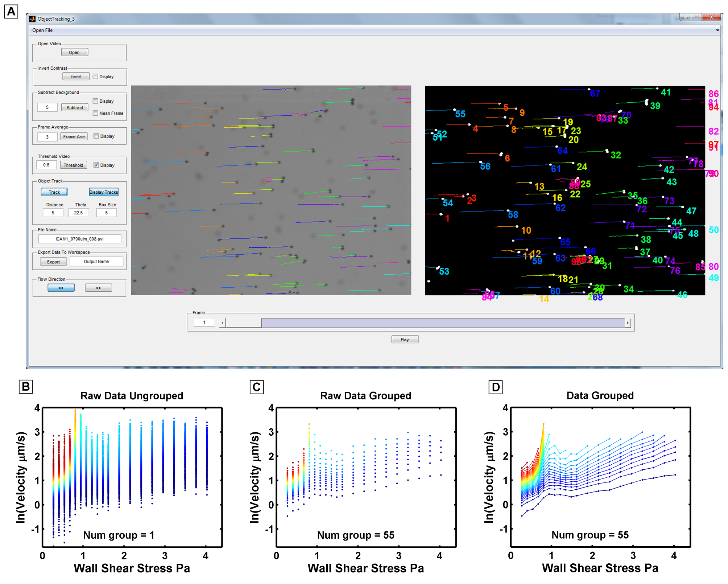The width and height of the screenshot is (728, 584).
Task: Open the Open File menu
Action: coord(42,30)
